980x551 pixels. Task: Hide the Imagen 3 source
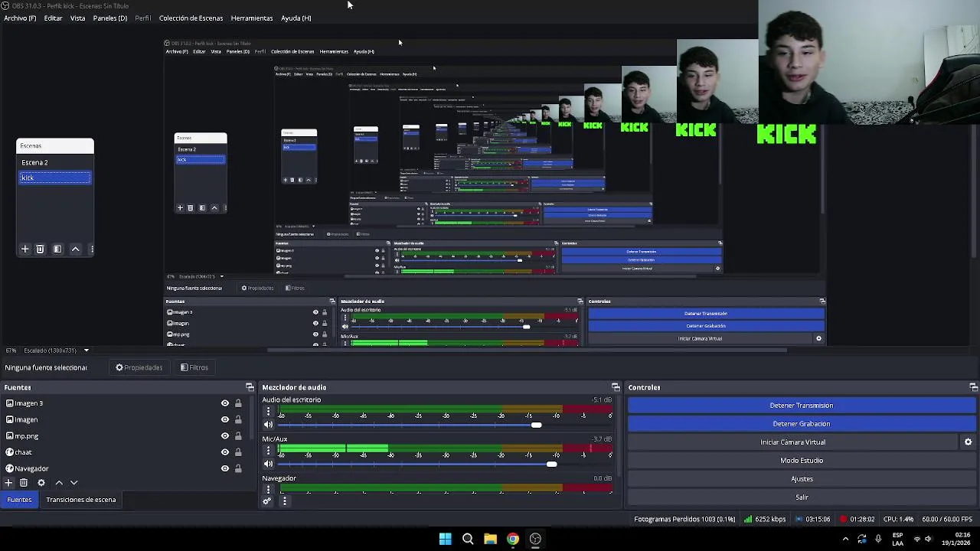pyautogui.click(x=225, y=403)
